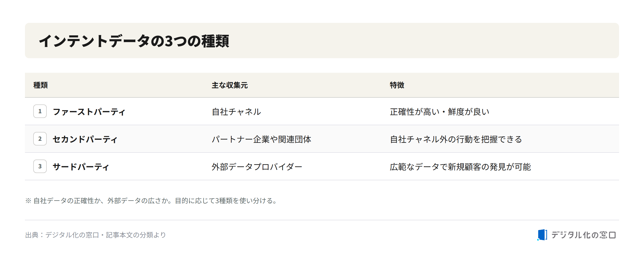
Task: Select the サードパーティ row label
Action: (x=81, y=167)
